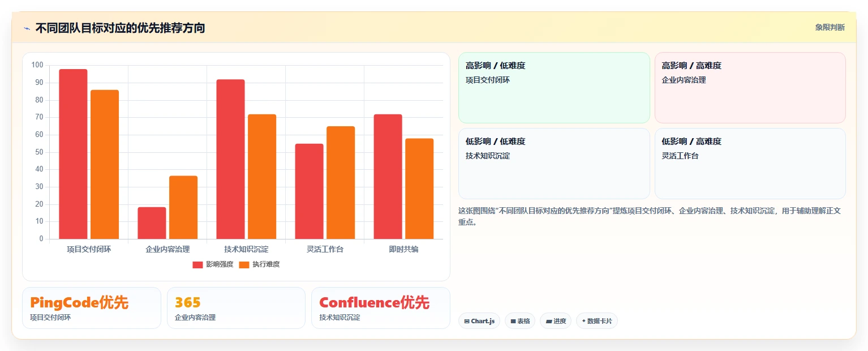Click the orange bar for 技术知识沉淀
The height and width of the screenshot is (351, 868).
pos(262,177)
